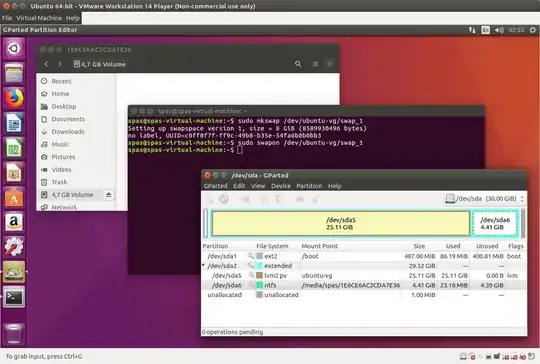Viewport: 540px width, 364px height.
Task: Select the /dev/sda6 ntfs row
Action: click(364, 285)
